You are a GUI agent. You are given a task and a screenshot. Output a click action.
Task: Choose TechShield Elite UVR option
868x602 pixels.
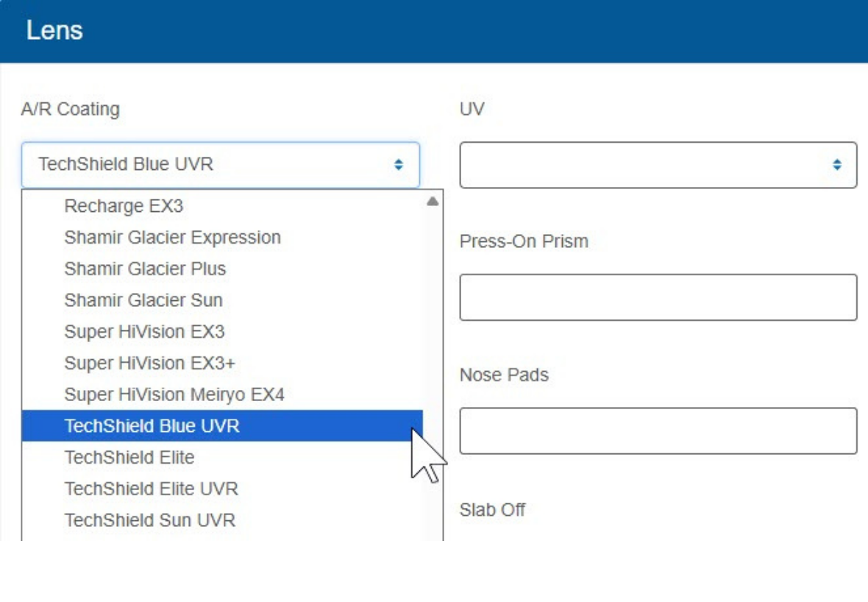(151, 489)
